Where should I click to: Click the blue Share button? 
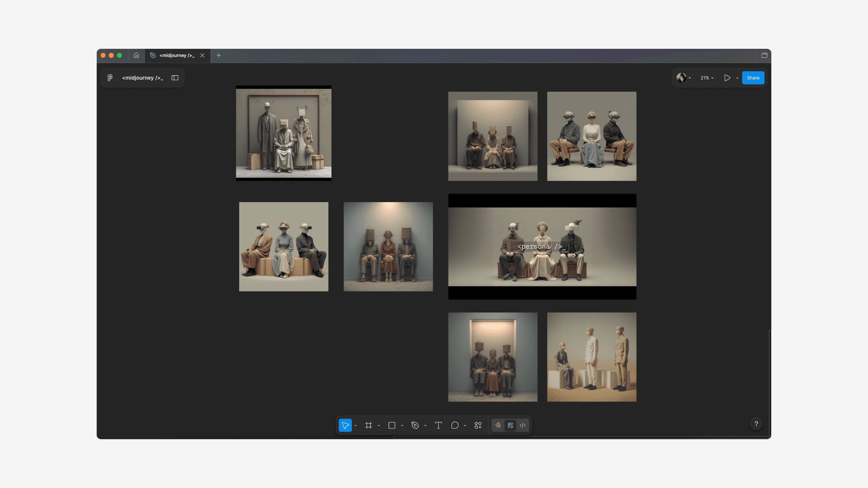[x=753, y=78]
